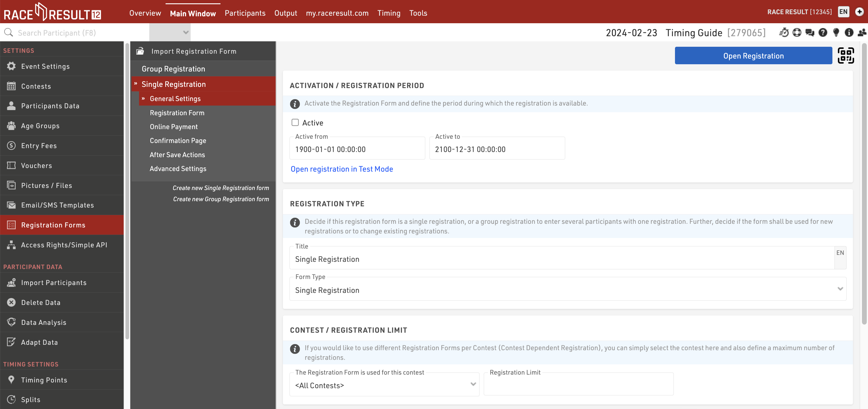
Task: Open the event info icon in header
Action: coord(849,32)
